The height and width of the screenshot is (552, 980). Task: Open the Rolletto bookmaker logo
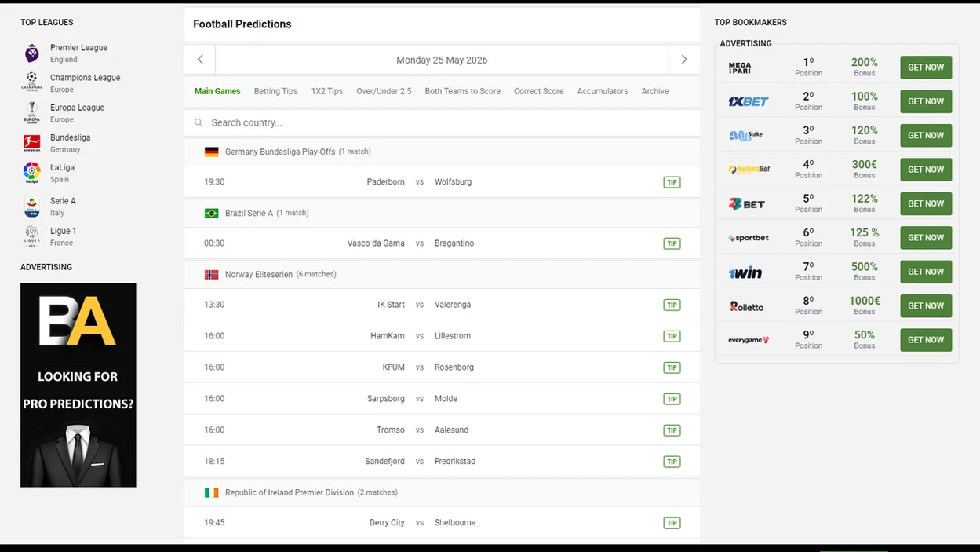746,305
